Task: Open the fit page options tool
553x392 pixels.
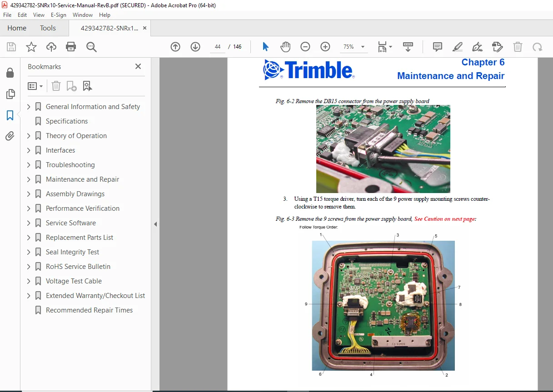Action: tap(385, 47)
